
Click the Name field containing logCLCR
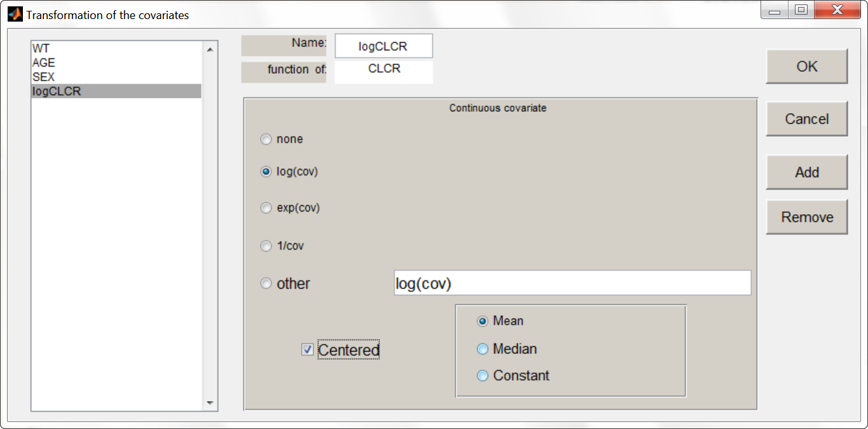(x=383, y=46)
